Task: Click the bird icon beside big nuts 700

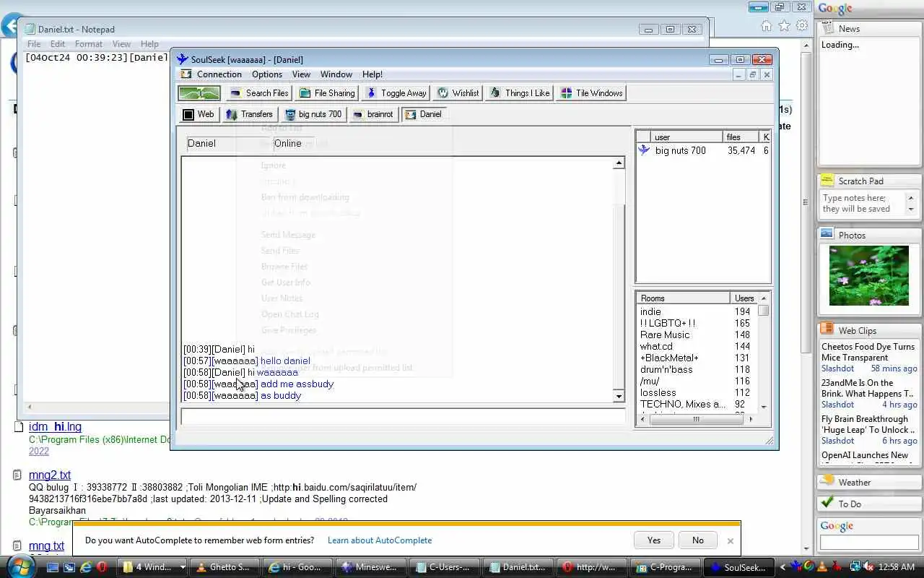Action: click(x=644, y=150)
